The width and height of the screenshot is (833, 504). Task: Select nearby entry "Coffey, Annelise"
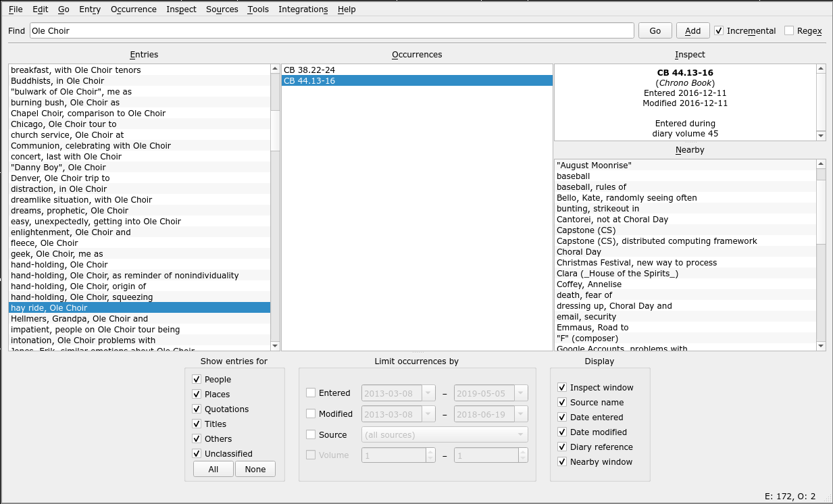coord(685,284)
